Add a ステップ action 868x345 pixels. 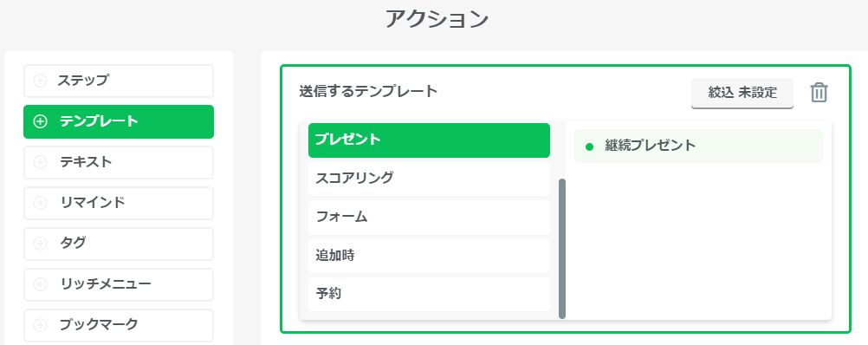tap(119, 81)
